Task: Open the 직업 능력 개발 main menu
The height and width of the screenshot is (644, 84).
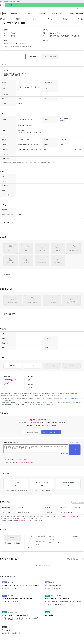Action: (x=57, y=13)
